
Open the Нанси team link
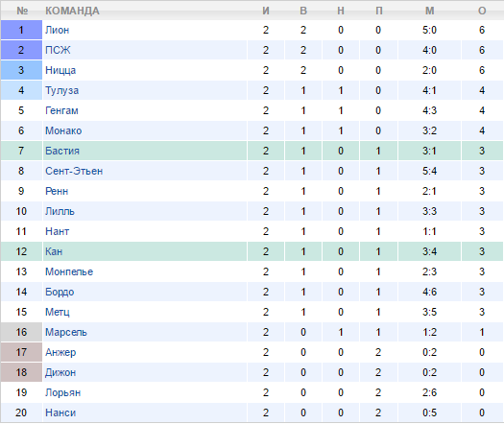(x=60, y=412)
